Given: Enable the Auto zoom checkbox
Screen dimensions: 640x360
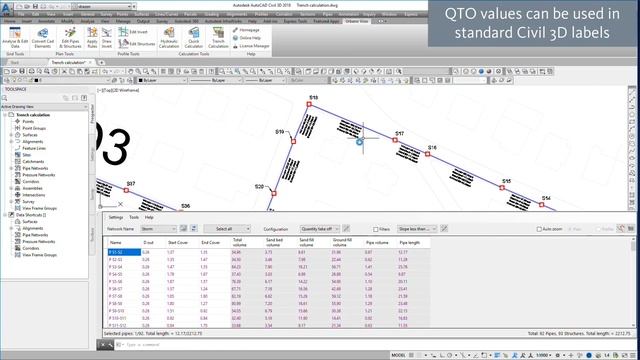Looking at the screenshot, I should [x=539, y=229].
